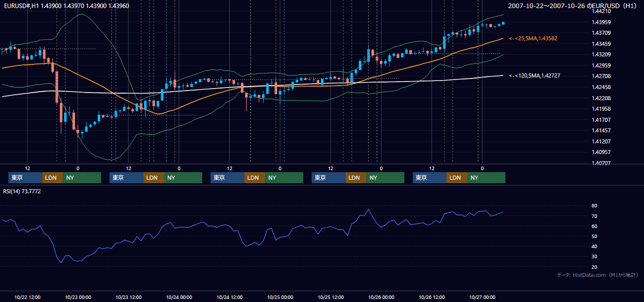Click price axis value 1.43959
This screenshot has width=644, height=302.
[601, 22]
